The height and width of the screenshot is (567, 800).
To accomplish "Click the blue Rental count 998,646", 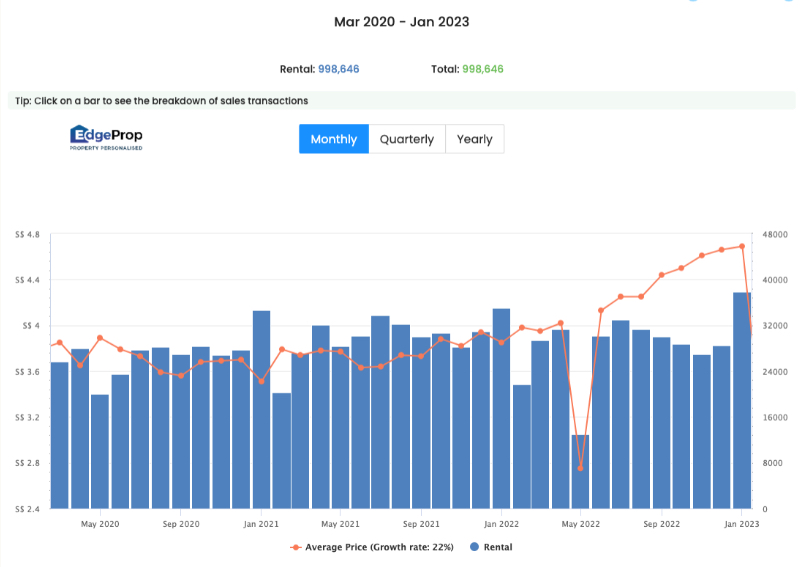I will click(338, 69).
